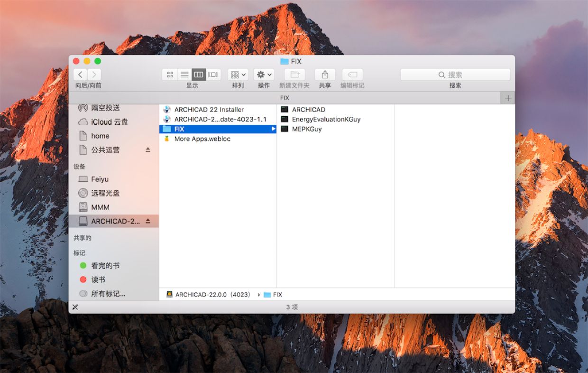The height and width of the screenshot is (373, 588).
Task: Add a new tab with plus button
Action: [508, 98]
